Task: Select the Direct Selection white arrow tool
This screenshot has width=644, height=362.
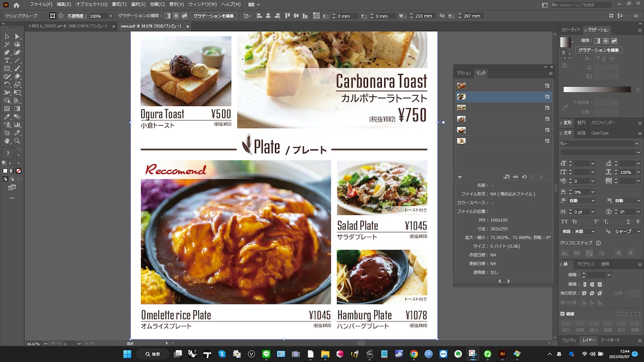Action: (x=17, y=37)
